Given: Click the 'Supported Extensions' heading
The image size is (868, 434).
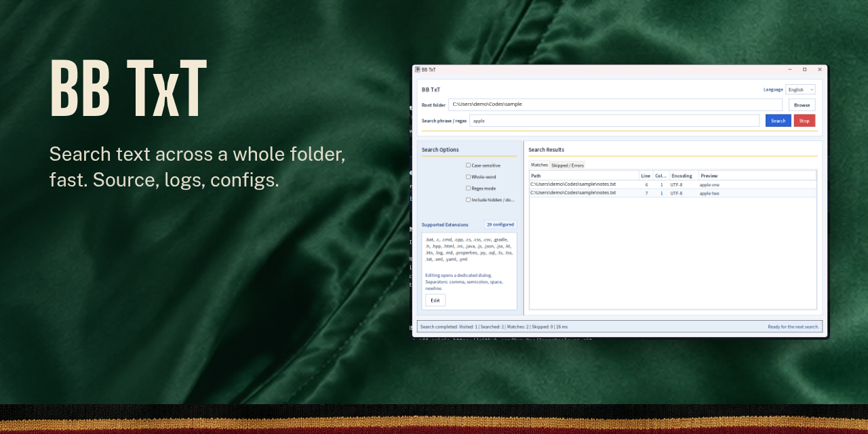Looking at the screenshot, I should [445, 224].
